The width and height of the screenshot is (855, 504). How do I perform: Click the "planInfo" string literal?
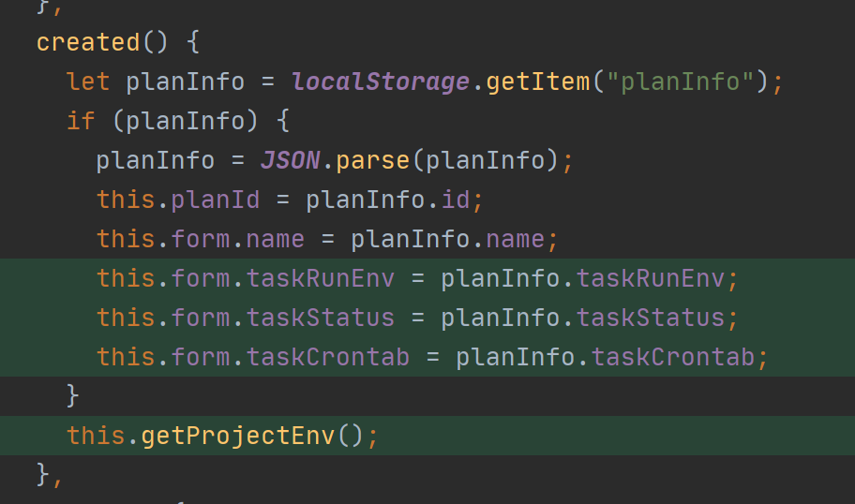point(681,82)
